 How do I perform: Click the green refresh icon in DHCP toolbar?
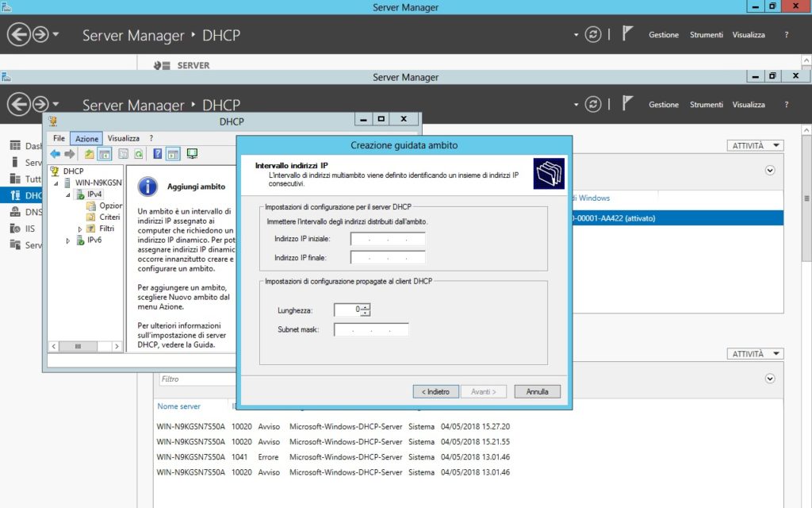coord(138,154)
